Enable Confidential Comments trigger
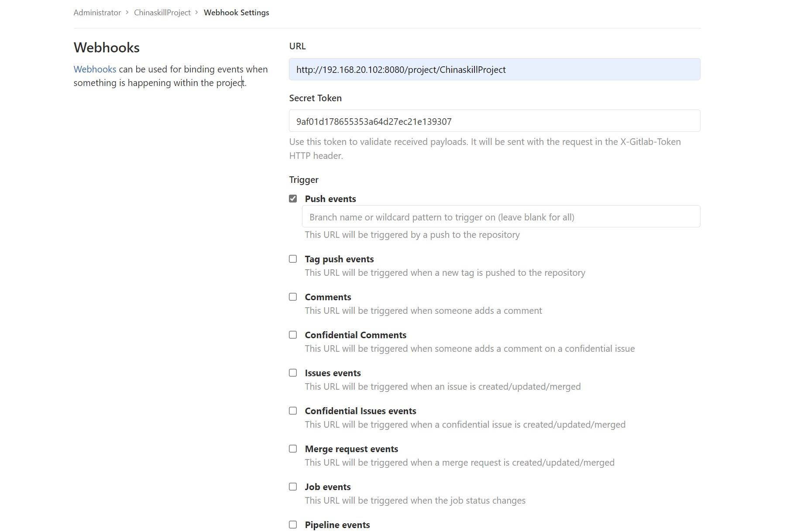Image resolution: width=807 pixels, height=532 pixels. click(x=293, y=335)
